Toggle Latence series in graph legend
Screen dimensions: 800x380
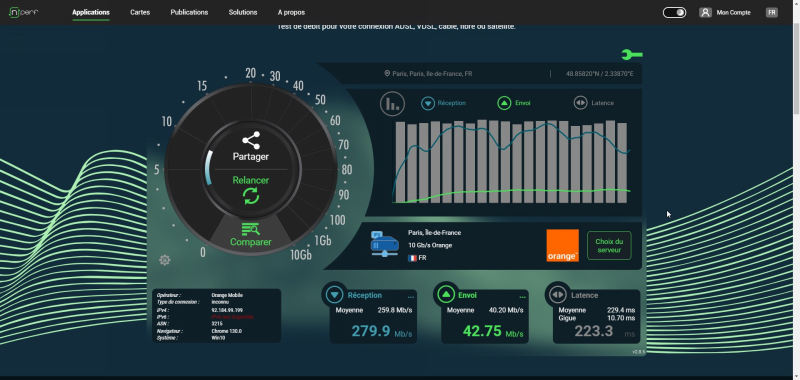[x=594, y=103]
